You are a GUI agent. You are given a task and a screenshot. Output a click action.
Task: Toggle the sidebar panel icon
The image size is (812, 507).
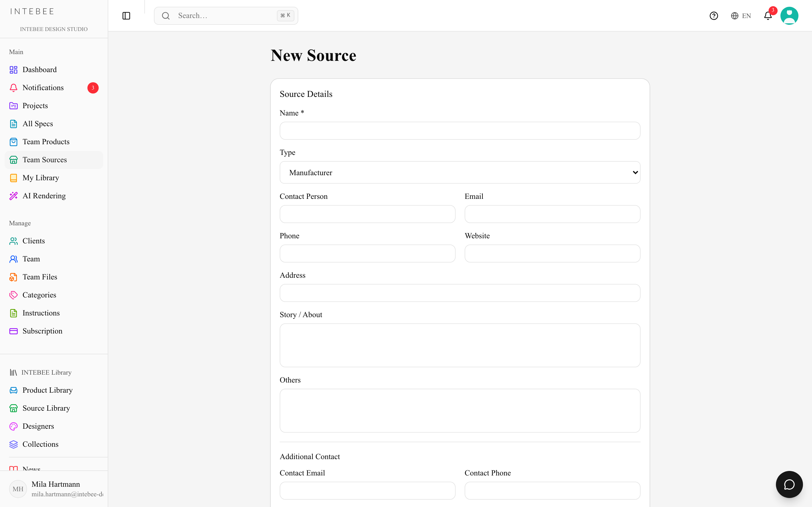126,16
